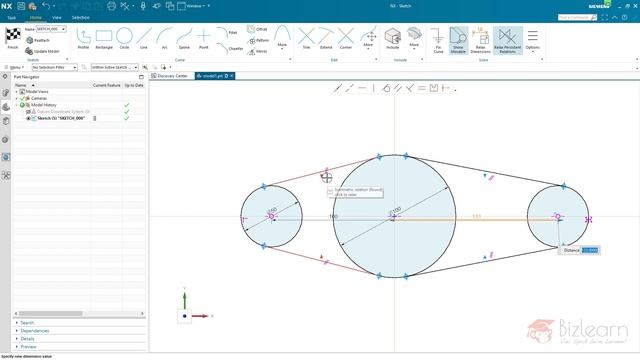640x360 pixels.
Task: Switch to the Home ribbon tab
Action: click(x=36, y=18)
